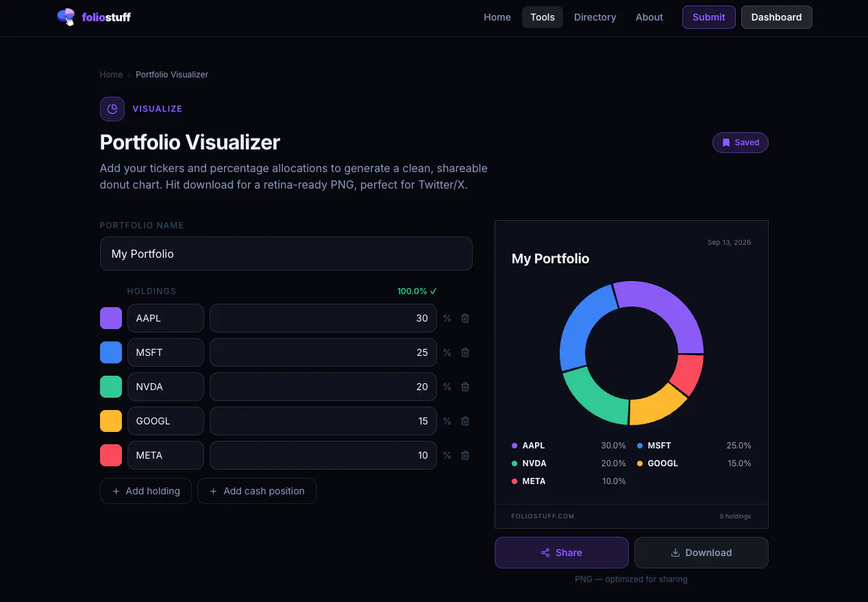Click the yellow GOOGL donut segment
The image size is (868, 602).
(656, 406)
